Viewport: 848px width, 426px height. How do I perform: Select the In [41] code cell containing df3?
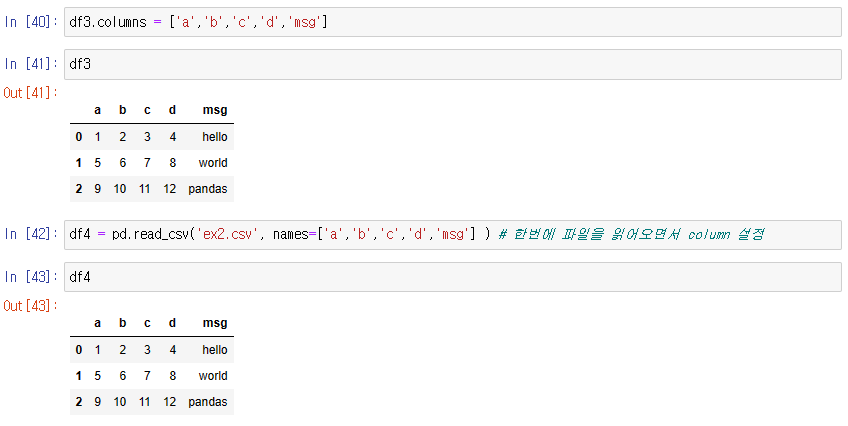coord(453,64)
